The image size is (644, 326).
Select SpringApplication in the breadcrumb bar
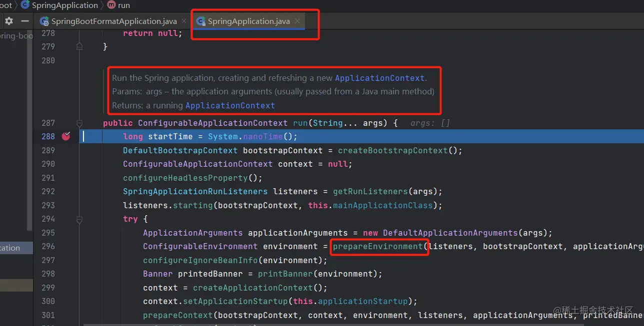coord(65,5)
